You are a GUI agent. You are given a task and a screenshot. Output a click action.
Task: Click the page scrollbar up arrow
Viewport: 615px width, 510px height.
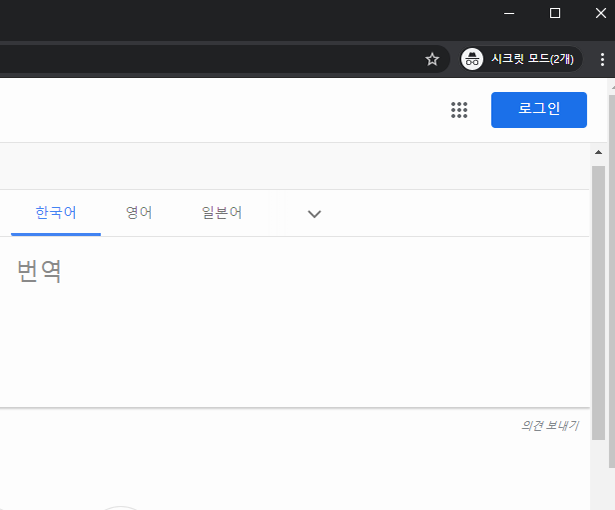pyautogui.click(x=598, y=152)
